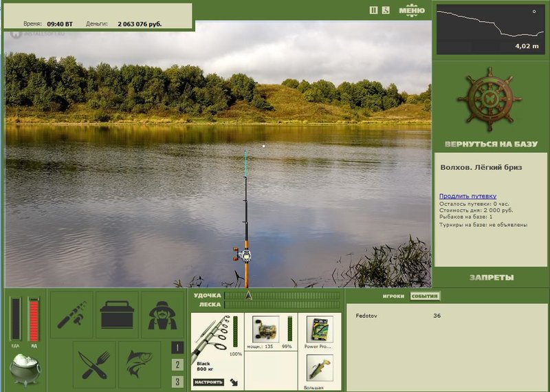Select rod slot number 1
The width and height of the screenshot is (550, 392).
(x=177, y=347)
